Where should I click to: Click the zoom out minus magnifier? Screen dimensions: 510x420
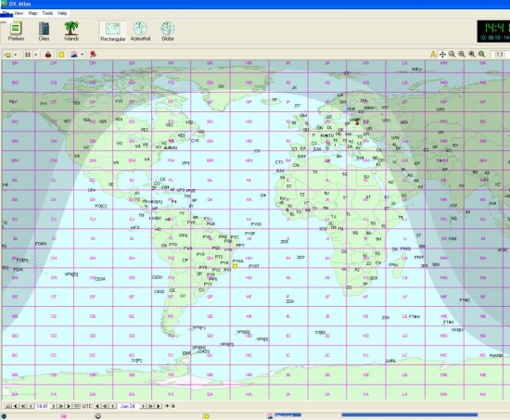[x=462, y=55]
